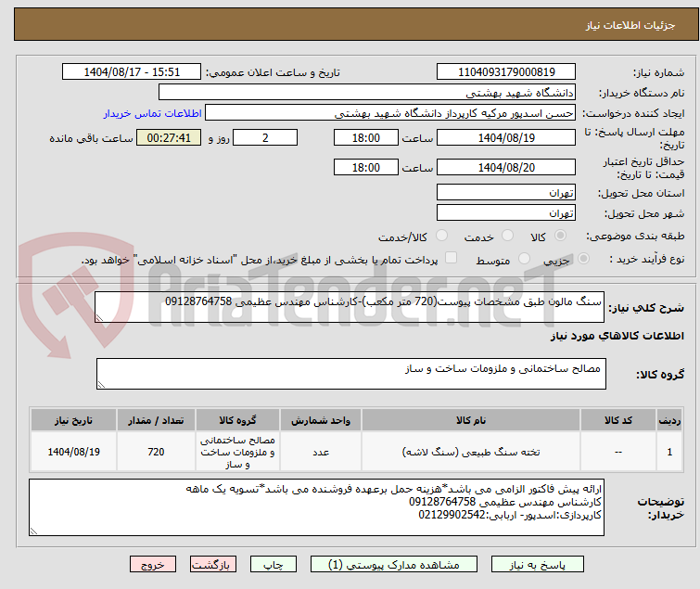
Task: Click the خروج exit button
Action: pyautogui.click(x=153, y=565)
